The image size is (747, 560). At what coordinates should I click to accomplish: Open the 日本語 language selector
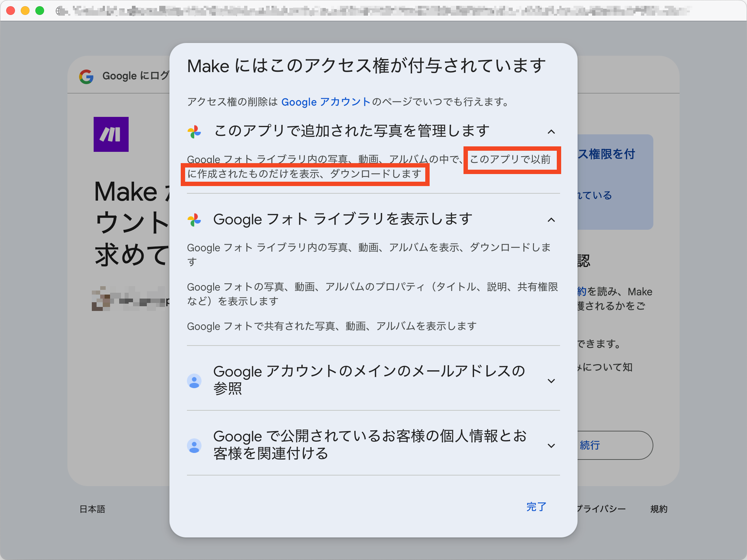(92, 509)
